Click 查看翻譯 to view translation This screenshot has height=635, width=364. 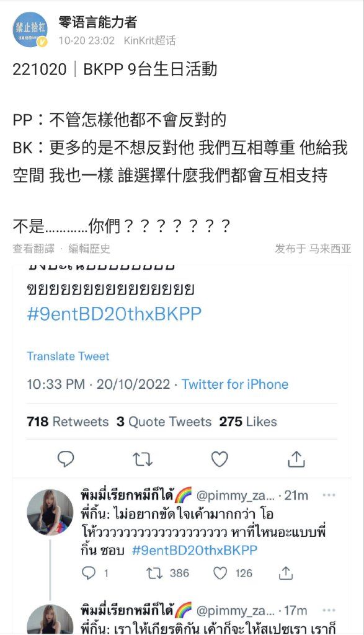(33, 248)
